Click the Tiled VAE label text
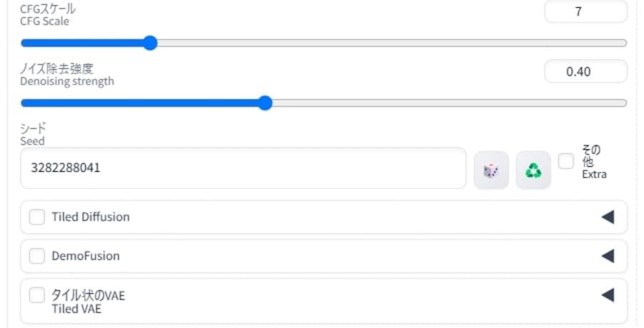644x328 pixels. (x=77, y=309)
